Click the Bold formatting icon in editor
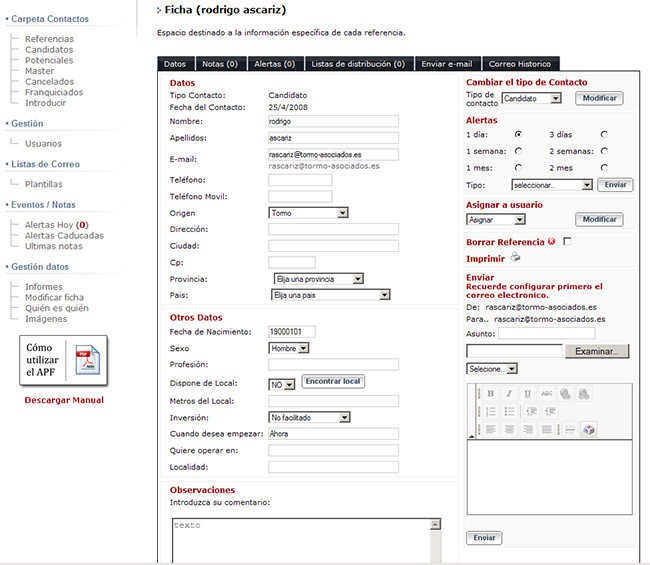This screenshot has width=650, height=565. [x=491, y=394]
